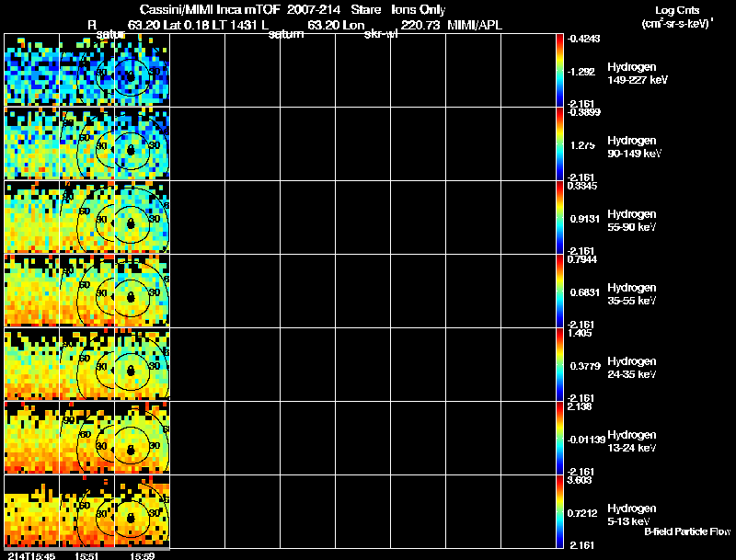This screenshot has height=560, width=736.
Task: Click Saturn dot in 55-90 keV row
Action: [x=131, y=223]
